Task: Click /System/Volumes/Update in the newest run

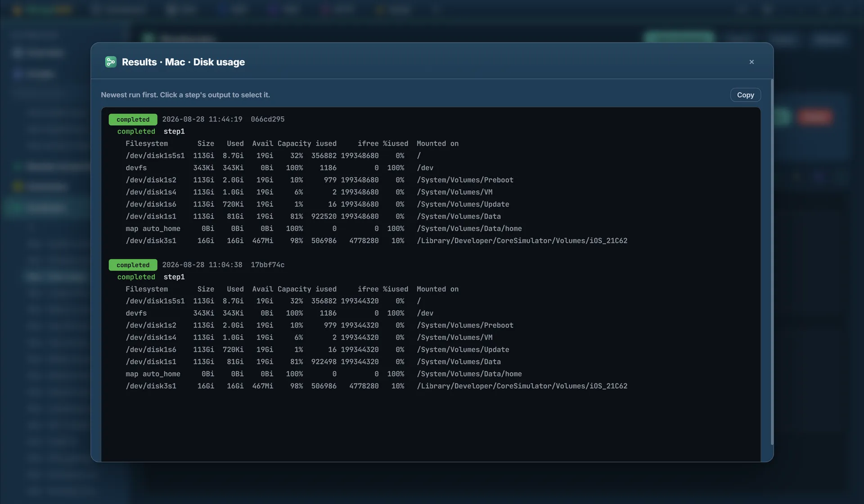Action: (x=463, y=204)
